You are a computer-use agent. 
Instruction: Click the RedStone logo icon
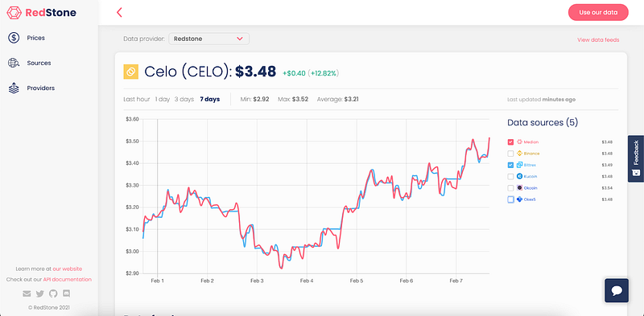pyautogui.click(x=14, y=13)
